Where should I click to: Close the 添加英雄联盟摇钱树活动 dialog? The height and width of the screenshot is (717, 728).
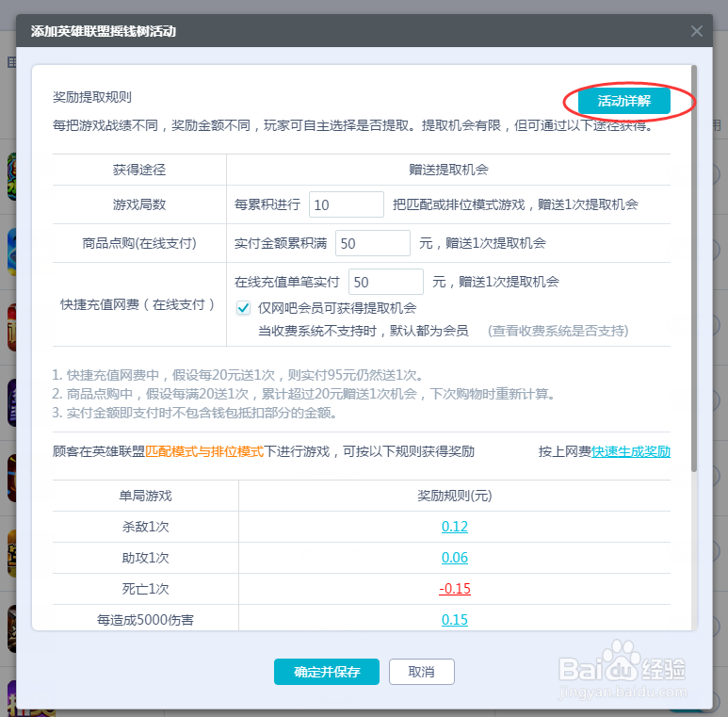[x=696, y=31]
